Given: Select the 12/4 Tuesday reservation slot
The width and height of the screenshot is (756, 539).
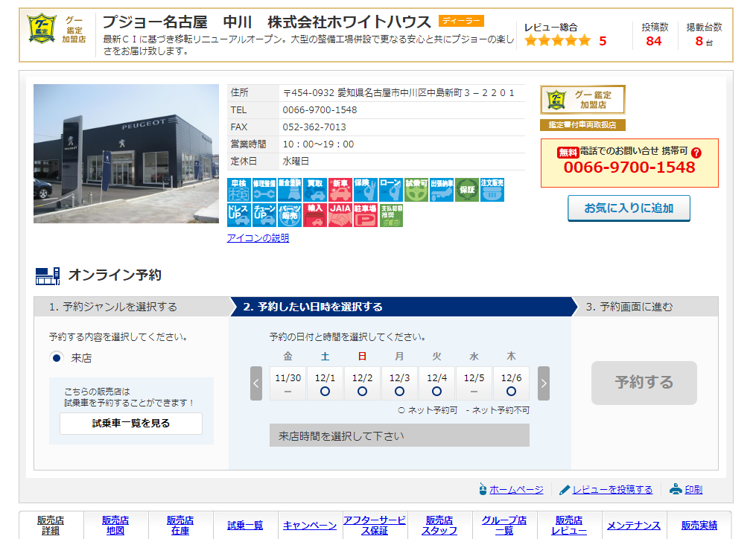Looking at the screenshot, I should pyautogui.click(x=436, y=383).
